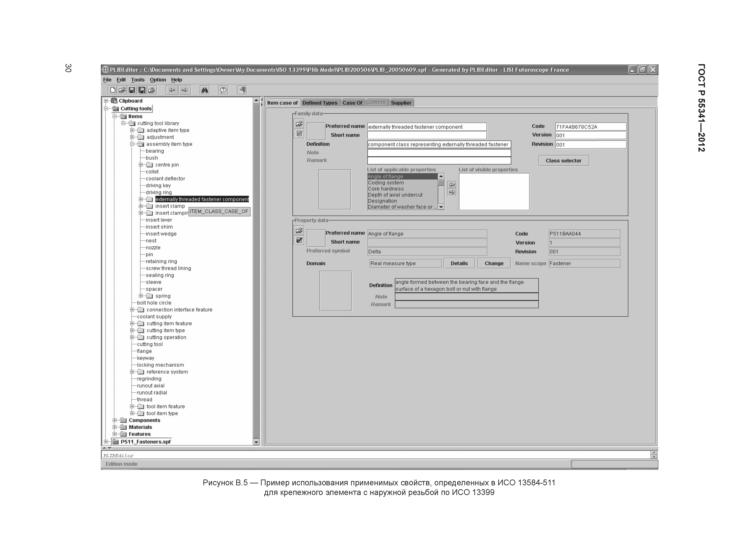Screen dimensions: 756x534
Task: Click the Change button
Action: click(x=494, y=263)
